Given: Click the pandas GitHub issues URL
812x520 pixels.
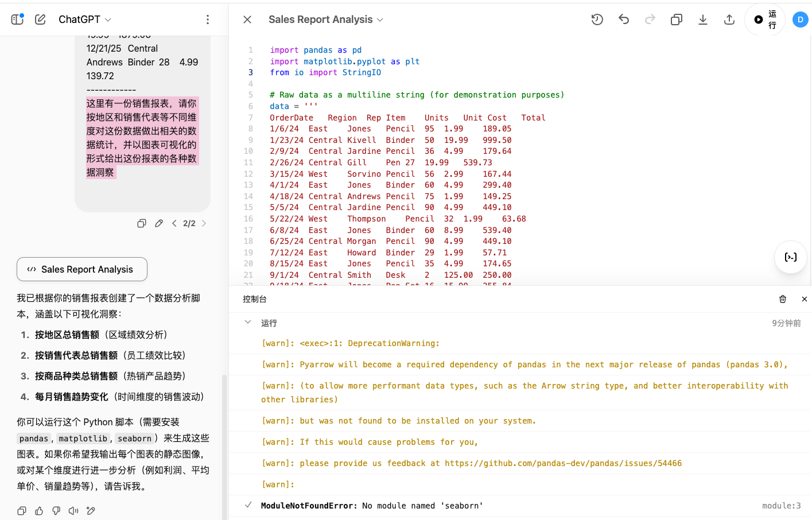Looking at the screenshot, I should pos(563,463).
